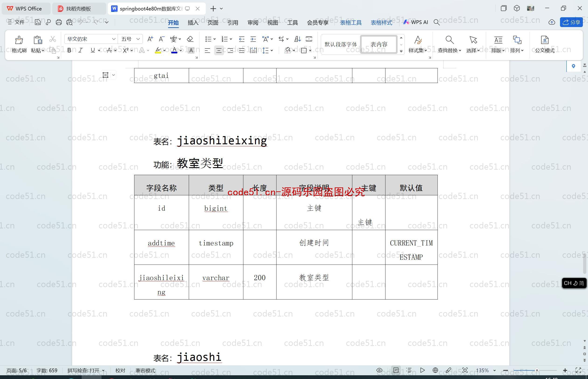Click the bold formatting icon
588x379 pixels.
pos(70,51)
